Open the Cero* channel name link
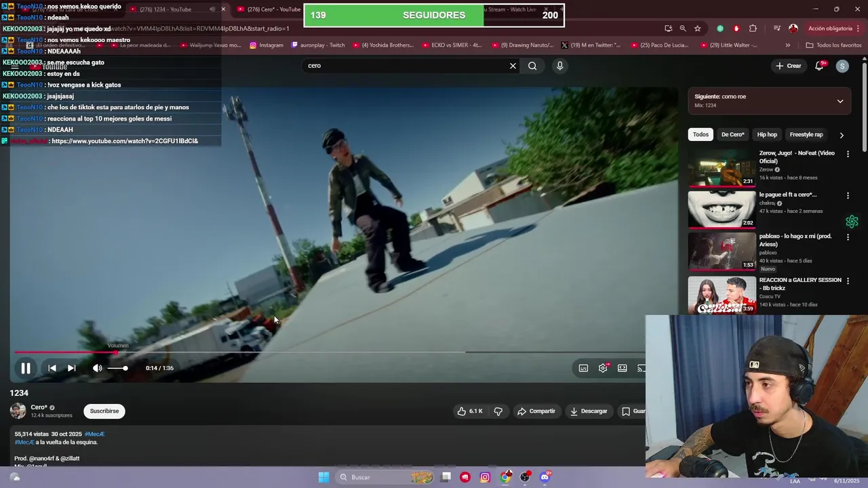 point(39,407)
